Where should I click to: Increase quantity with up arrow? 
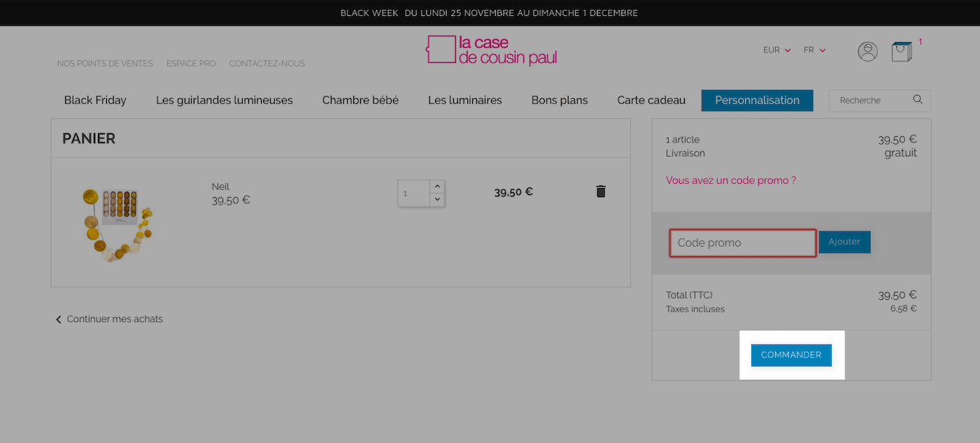437,186
